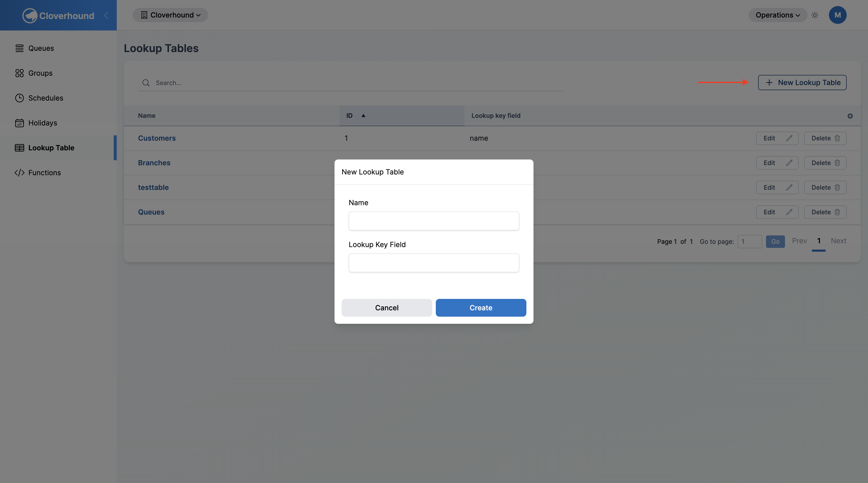Image resolution: width=868 pixels, height=483 pixels.
Task: Open Functions in the sidebar
Action: click(x=44, y=173)
